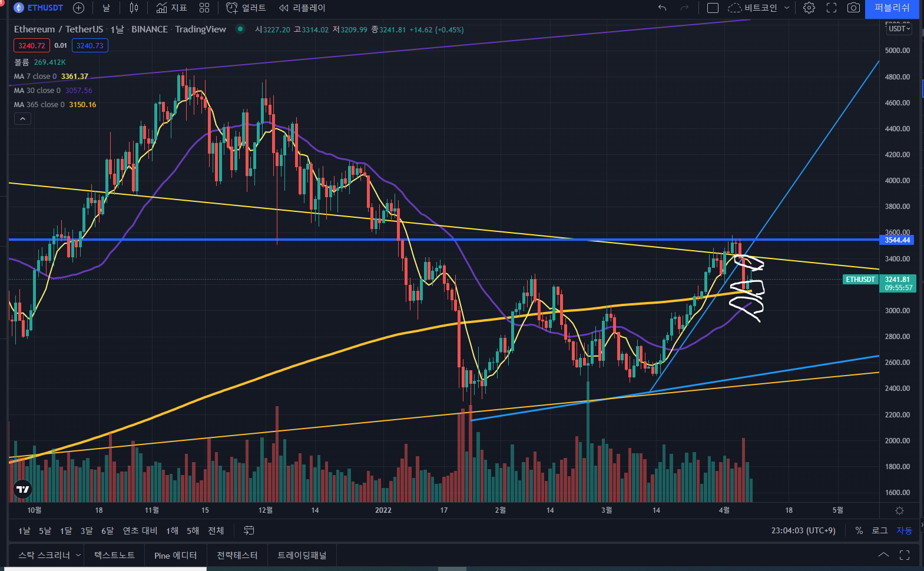Image resolution: width=924 pixels, height=571 pixels.
Task: Open the timezone menu 23:04:03 (UTC+9)
Action: 803,531
